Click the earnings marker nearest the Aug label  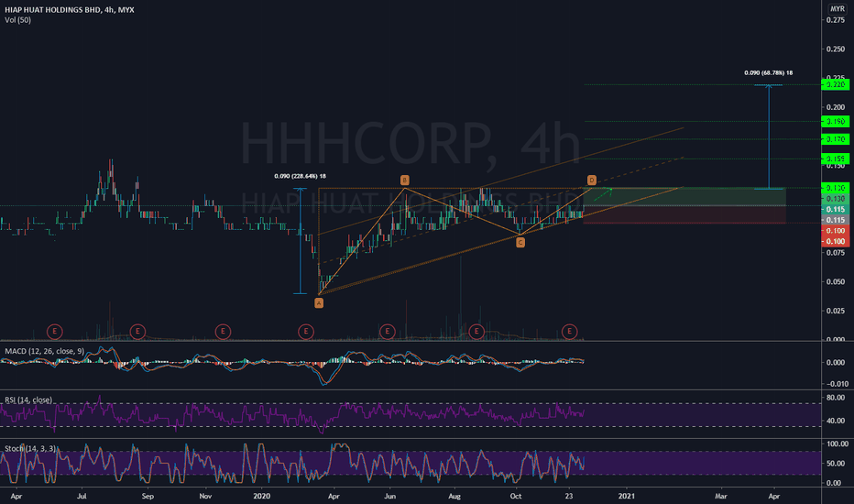(476, 332)
